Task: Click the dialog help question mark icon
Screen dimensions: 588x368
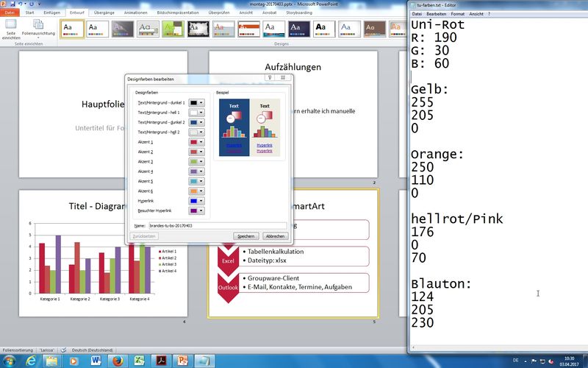Action: coord(270,77)
